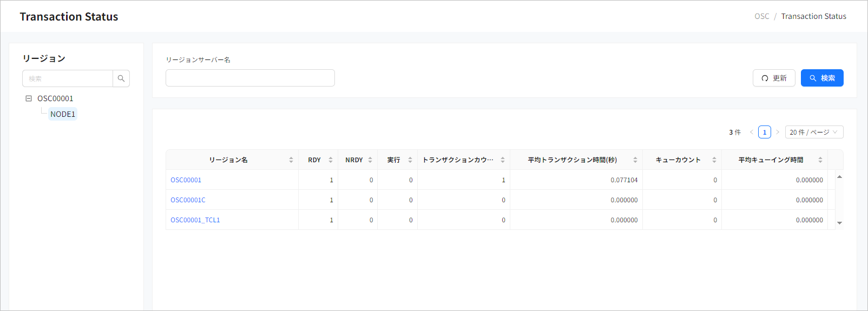Sort by リージョン名 column sort icon
The image size is (868, 311).
pos(291,160)
